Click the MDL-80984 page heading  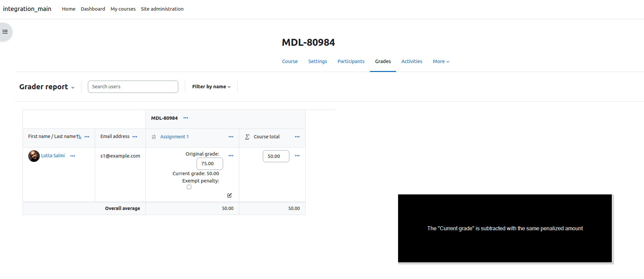[308, 42]
